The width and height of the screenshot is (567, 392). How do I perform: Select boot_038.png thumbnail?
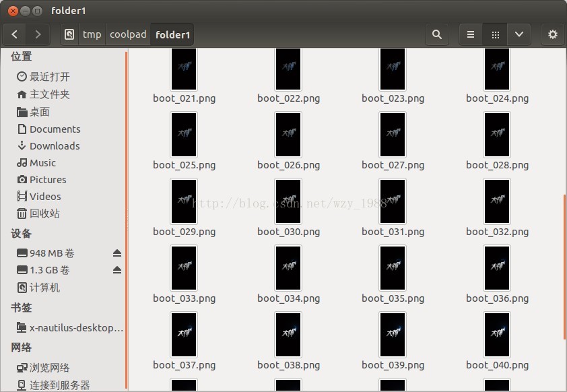point(288,335)
